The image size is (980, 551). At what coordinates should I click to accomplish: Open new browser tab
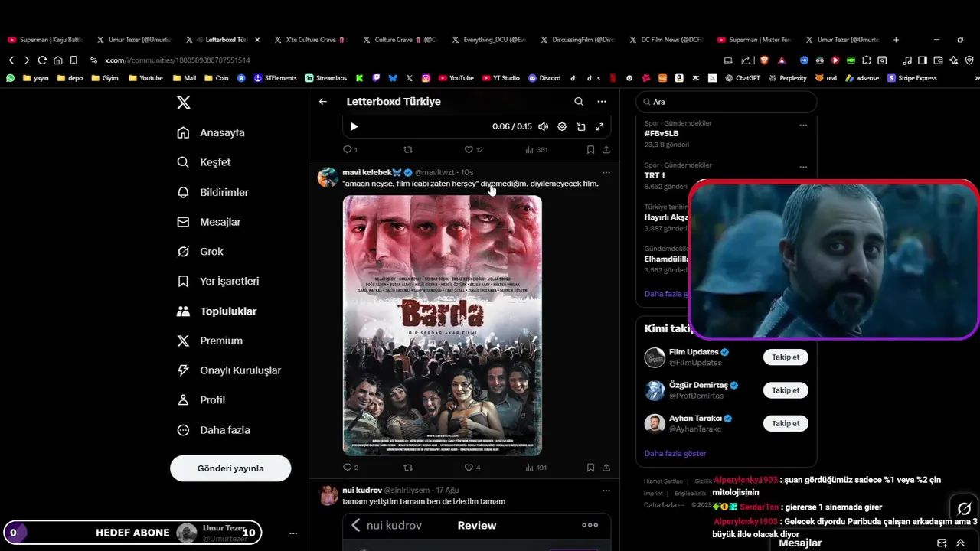click(x=896, y=40)
